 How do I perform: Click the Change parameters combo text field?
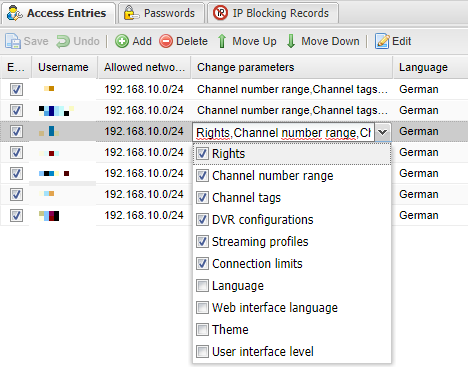(284, 132)
